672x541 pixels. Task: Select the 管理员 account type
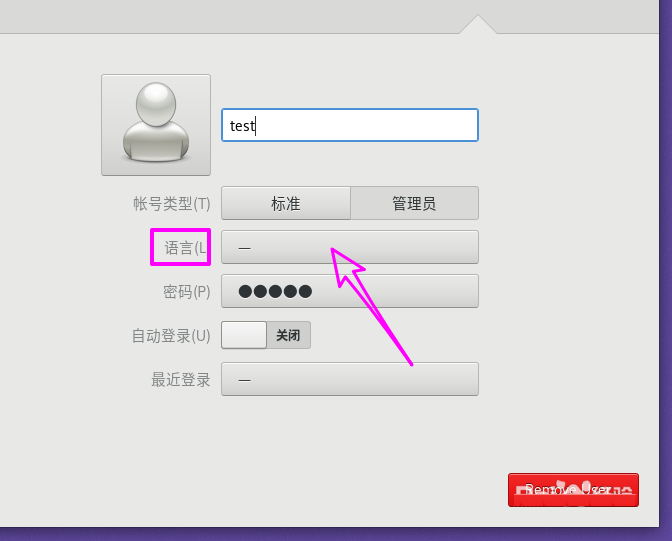pos(414,203)
